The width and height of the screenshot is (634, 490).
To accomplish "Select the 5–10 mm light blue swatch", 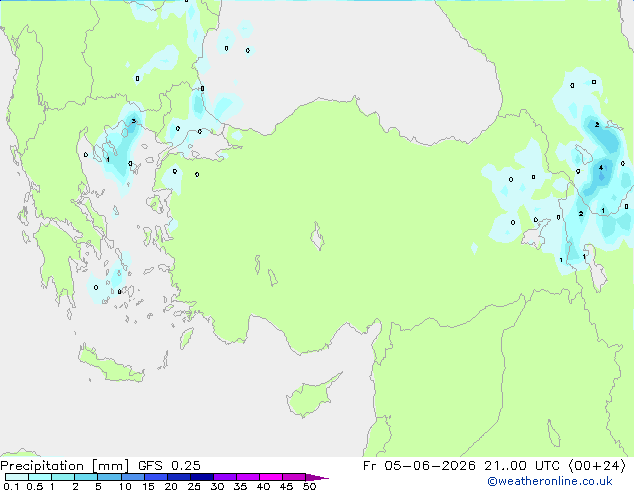I will [x=109, y=477].
